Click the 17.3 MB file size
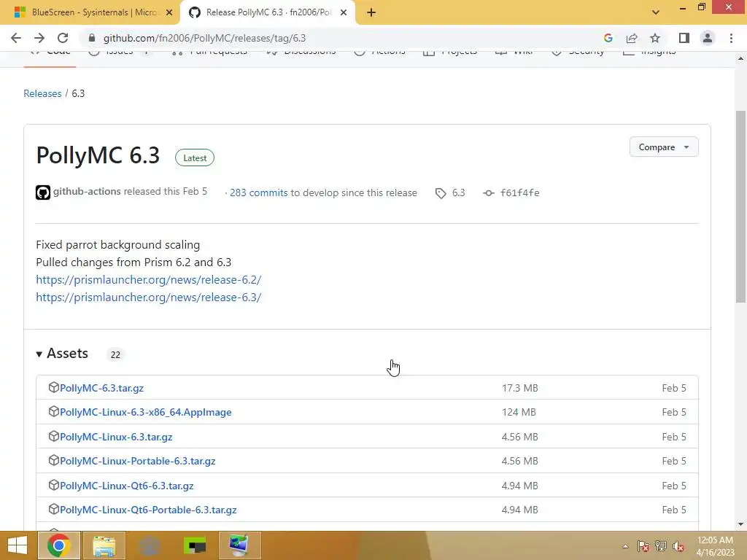 [519, 388]
